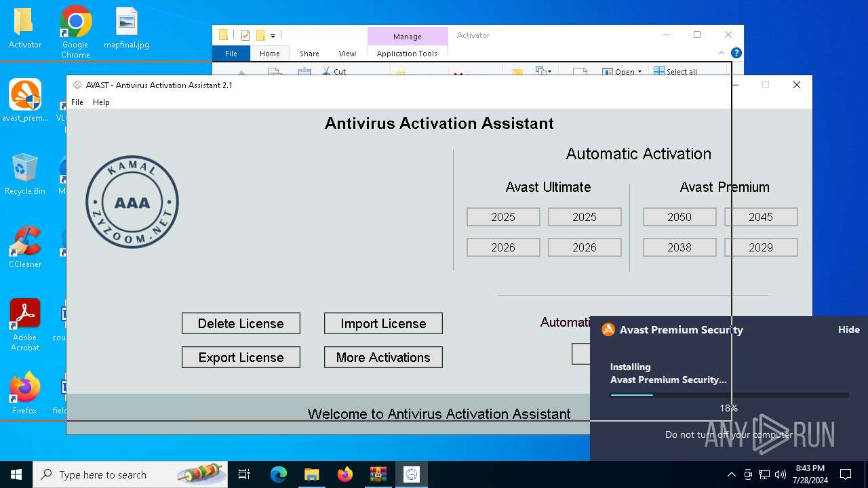Click Export License button
The width and height of the screenshot is (868, 488).
pyautogui.click(x=241, y=357)
